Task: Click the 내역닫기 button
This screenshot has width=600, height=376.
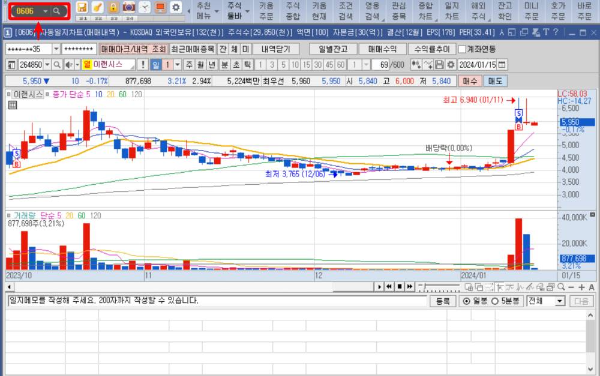Action: 276,49
